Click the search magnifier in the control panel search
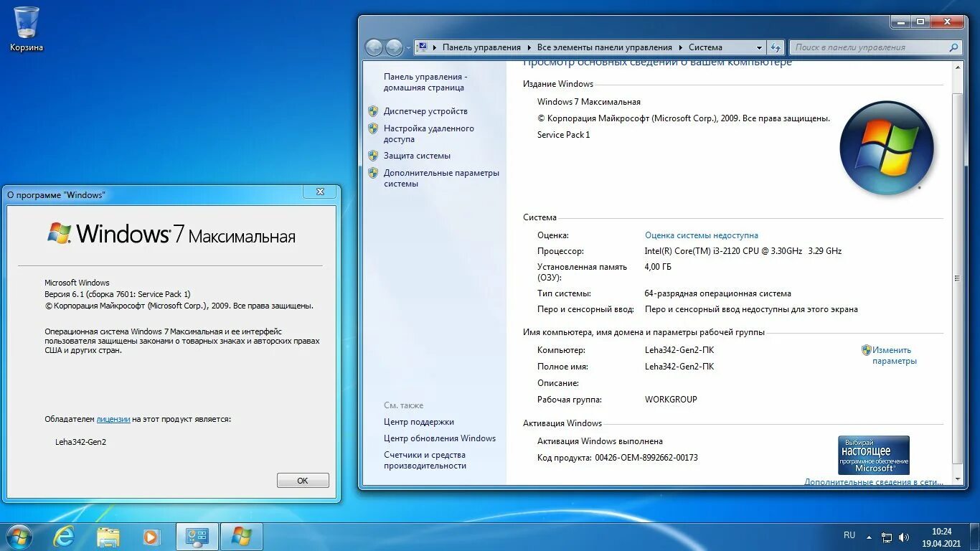This screenshot has height=551, width=980. pos(953,47)
